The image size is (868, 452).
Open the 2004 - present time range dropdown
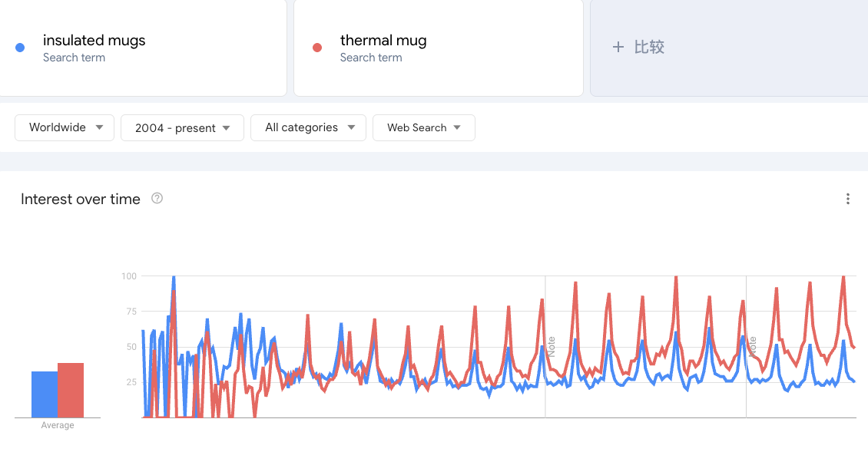point(182,127)
